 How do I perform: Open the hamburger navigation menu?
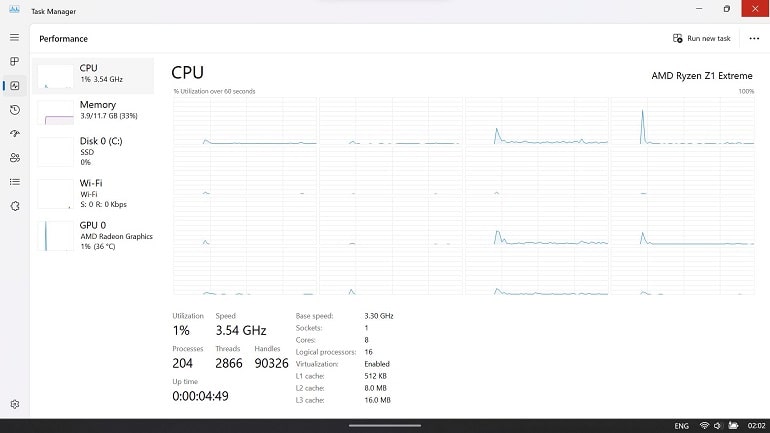pyautogui.click(x=14, y=37)
